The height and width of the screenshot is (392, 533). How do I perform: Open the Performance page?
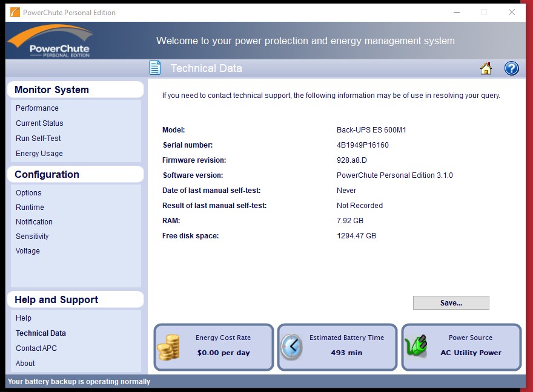click(x=37, y=108)
